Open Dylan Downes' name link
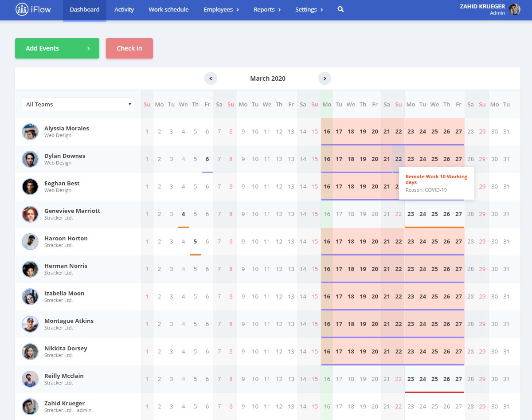 [x=65, y=156]
